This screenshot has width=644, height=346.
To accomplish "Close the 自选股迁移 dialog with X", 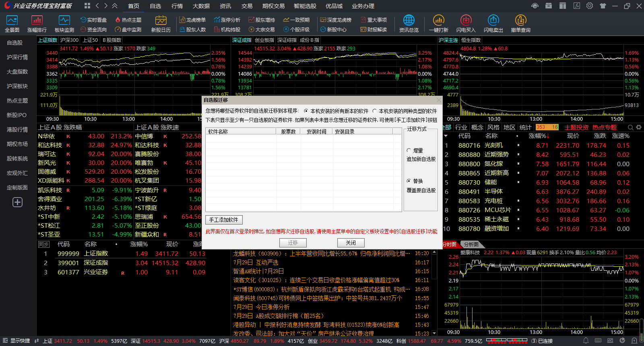I will tap(439, 100).
